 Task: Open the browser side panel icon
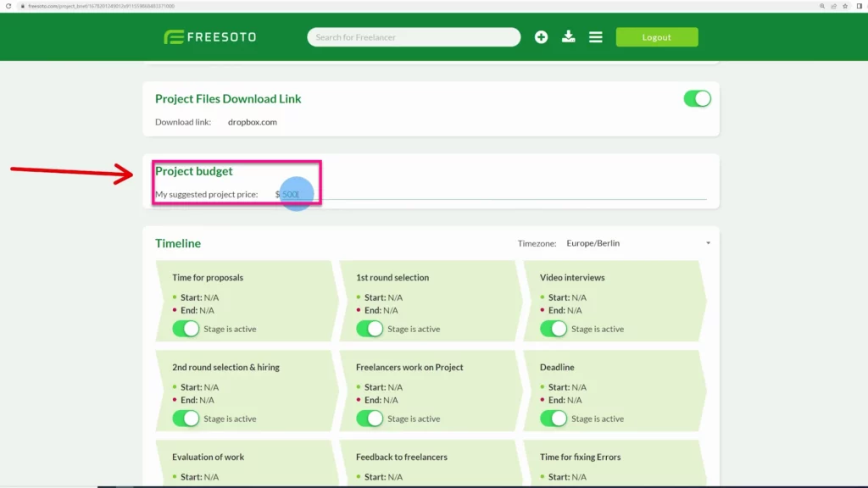tap(860, 6)
